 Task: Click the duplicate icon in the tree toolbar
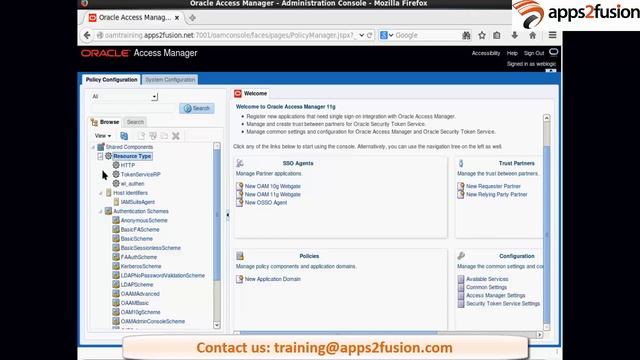click(153, 136)
